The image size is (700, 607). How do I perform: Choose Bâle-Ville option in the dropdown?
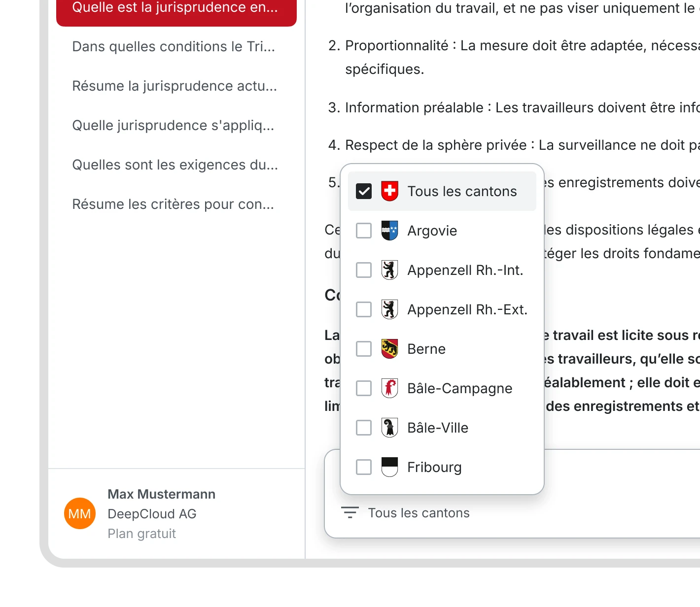point(442,428)
